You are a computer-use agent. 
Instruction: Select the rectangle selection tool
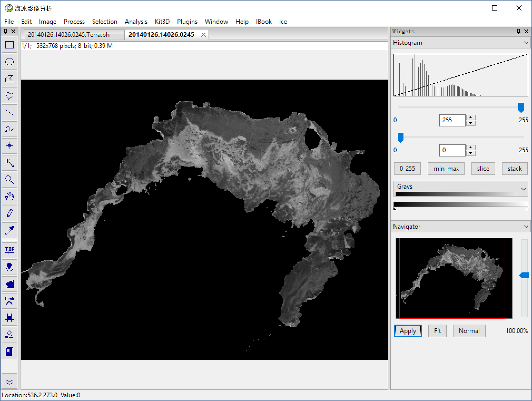9,45
